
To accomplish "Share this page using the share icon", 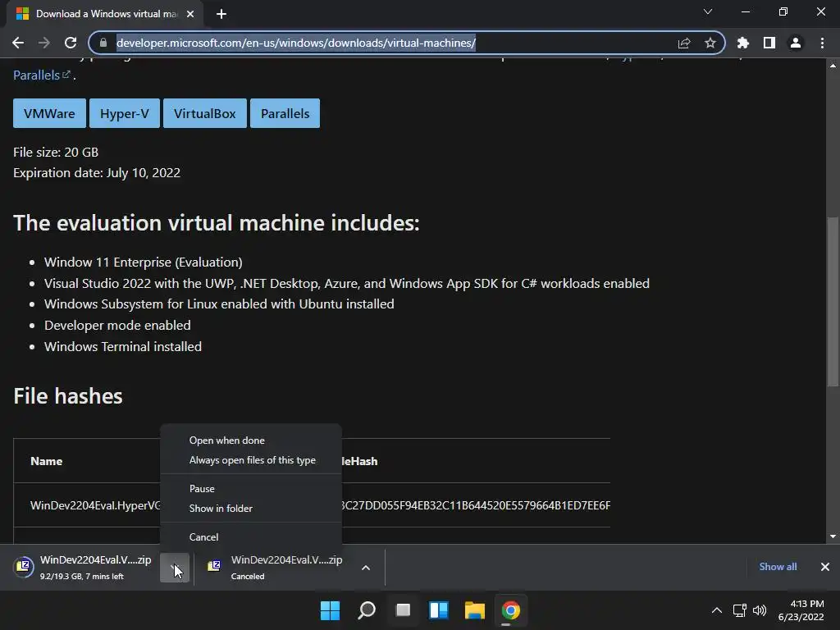I will pyautogui.click(x=684, y=43).
